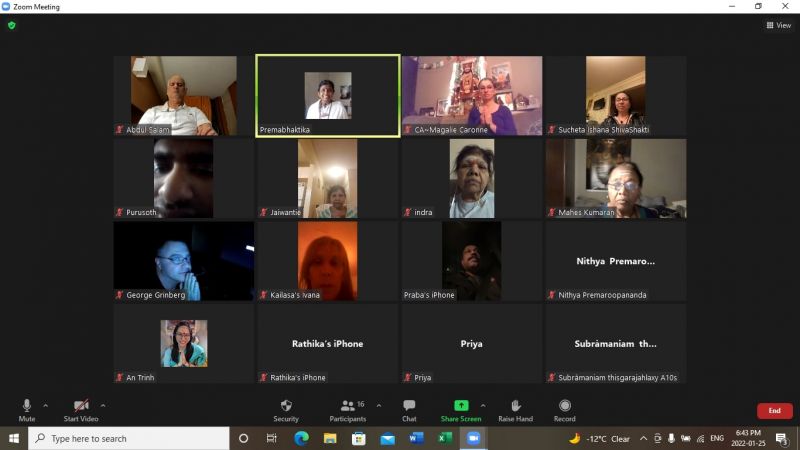Open the Security shield icon

coord(286,406)
